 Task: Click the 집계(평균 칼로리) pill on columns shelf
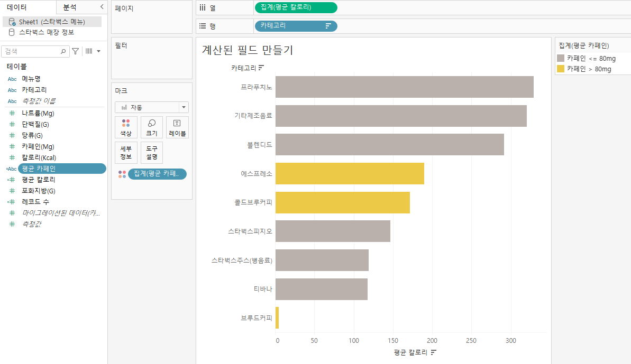tap(296, 7)
